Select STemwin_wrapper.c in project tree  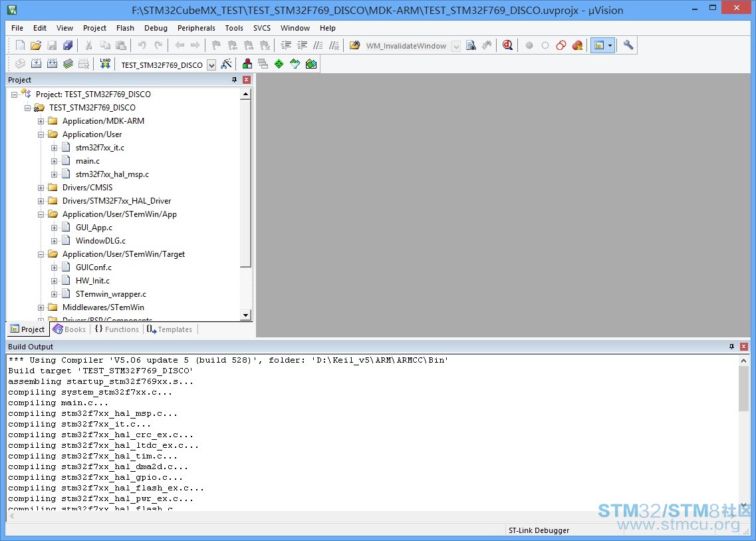pyautogui.click(x=111, y=294)
